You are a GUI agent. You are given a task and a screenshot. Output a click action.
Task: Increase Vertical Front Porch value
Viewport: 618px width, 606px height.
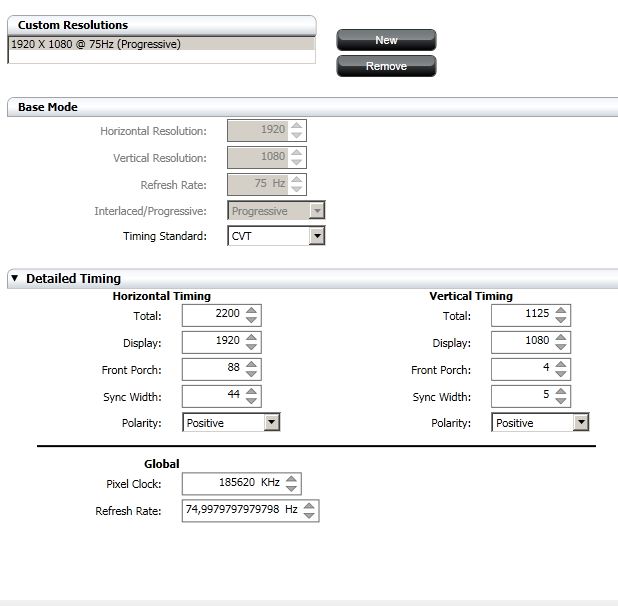(561, 364)
